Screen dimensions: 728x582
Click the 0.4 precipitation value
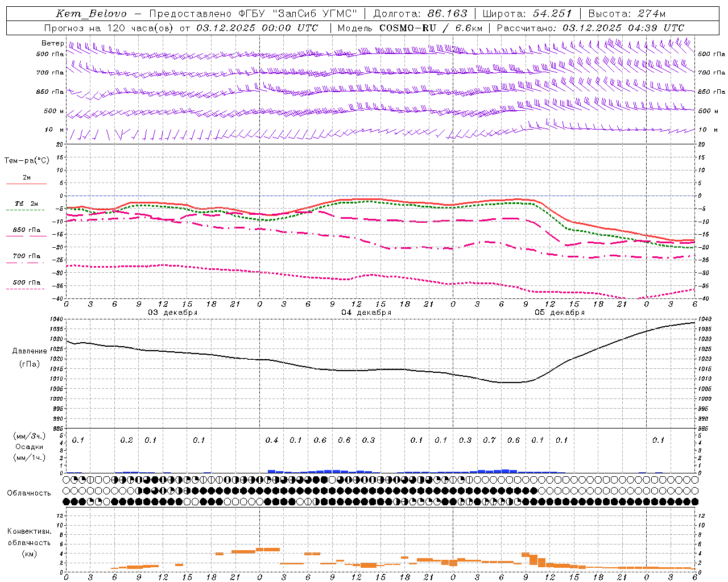pyautogui.click(x=272, y=440)
